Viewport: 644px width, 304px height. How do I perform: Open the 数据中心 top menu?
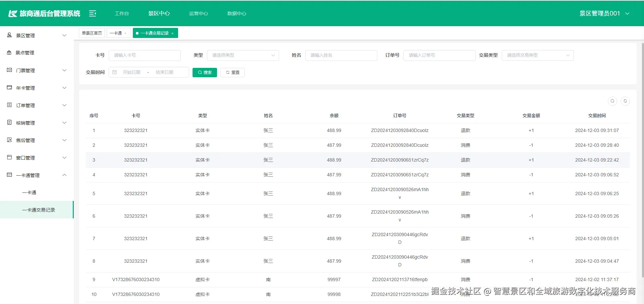(x=237, y=13)
